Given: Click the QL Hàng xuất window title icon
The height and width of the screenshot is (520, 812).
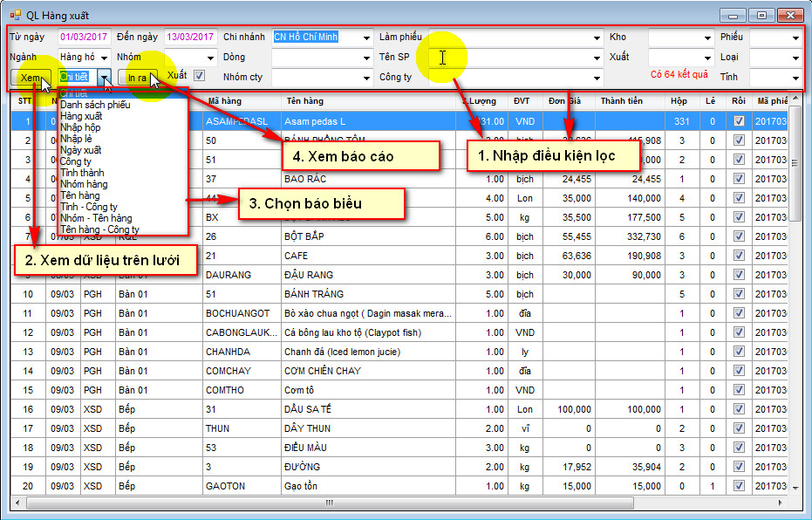Looking at the screenshot, I should [x=16, y=15].
